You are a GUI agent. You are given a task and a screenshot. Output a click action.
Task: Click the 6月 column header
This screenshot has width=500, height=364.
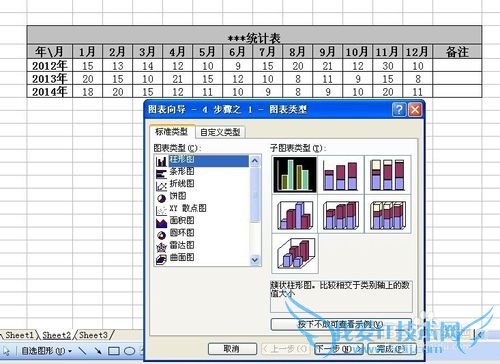point(238,52)
